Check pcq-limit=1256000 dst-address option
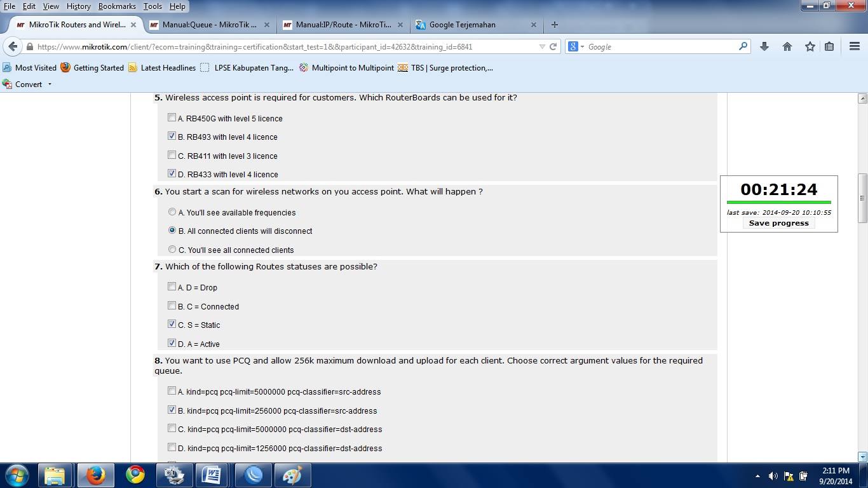The image size is (868, 488). [172, 447]
